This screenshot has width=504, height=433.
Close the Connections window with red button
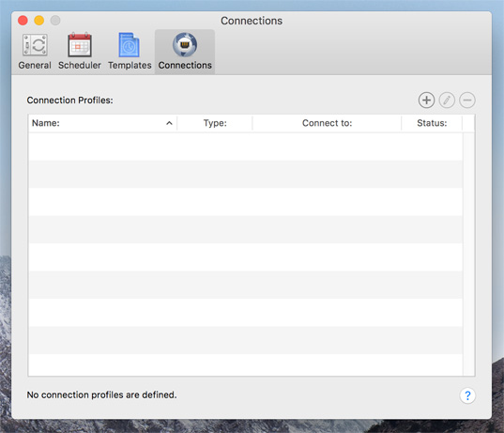point(23,21)
